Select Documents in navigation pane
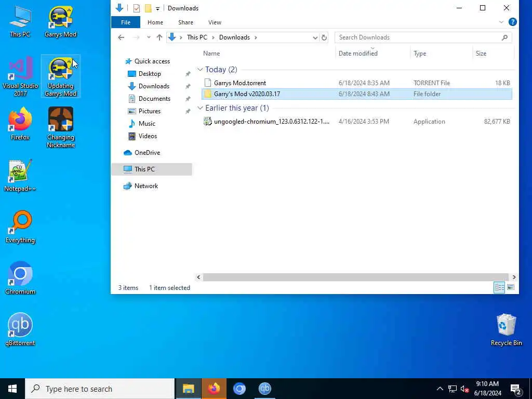532x399 pixels. coord(154,99)
